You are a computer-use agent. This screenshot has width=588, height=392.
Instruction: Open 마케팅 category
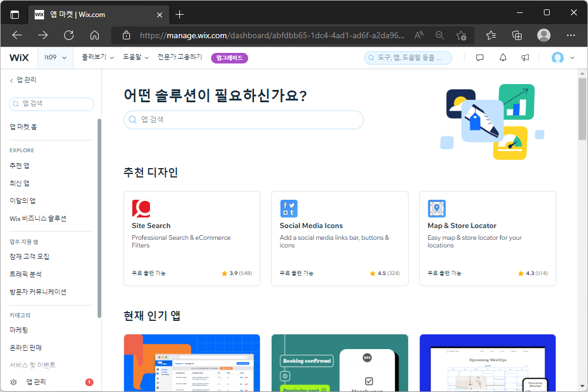tap(19, 330)
